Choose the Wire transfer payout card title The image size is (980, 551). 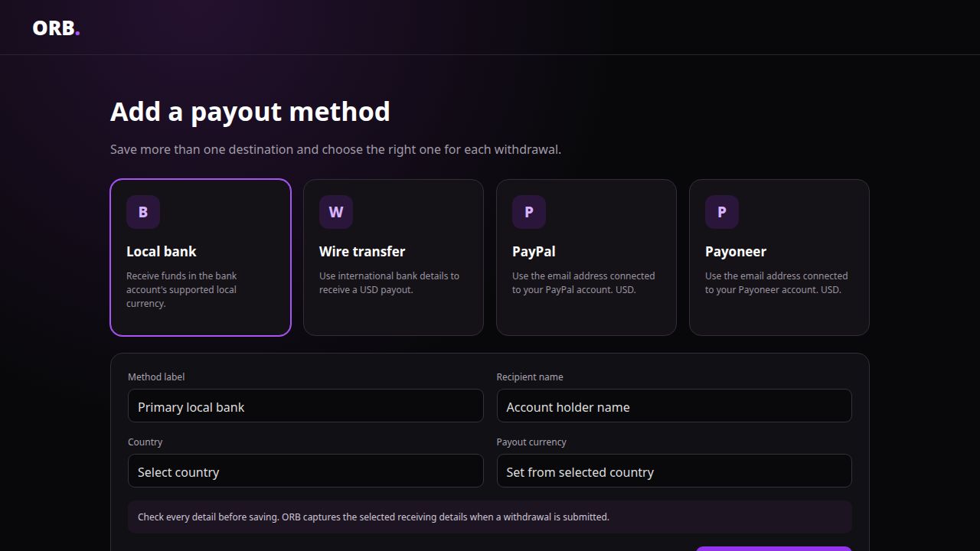(x=362, y=252)
